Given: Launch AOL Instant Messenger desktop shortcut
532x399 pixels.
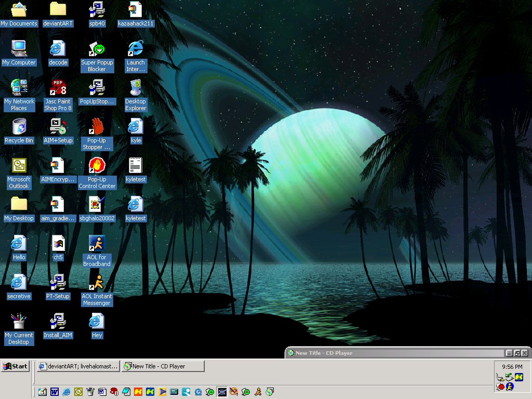Looking at the screenshot, I should (x=97, y=291).
